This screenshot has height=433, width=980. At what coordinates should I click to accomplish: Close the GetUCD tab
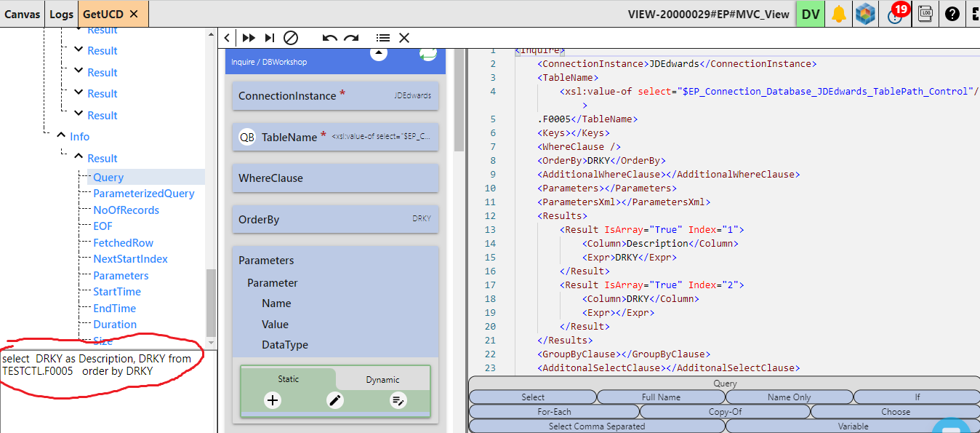point(134,14)
